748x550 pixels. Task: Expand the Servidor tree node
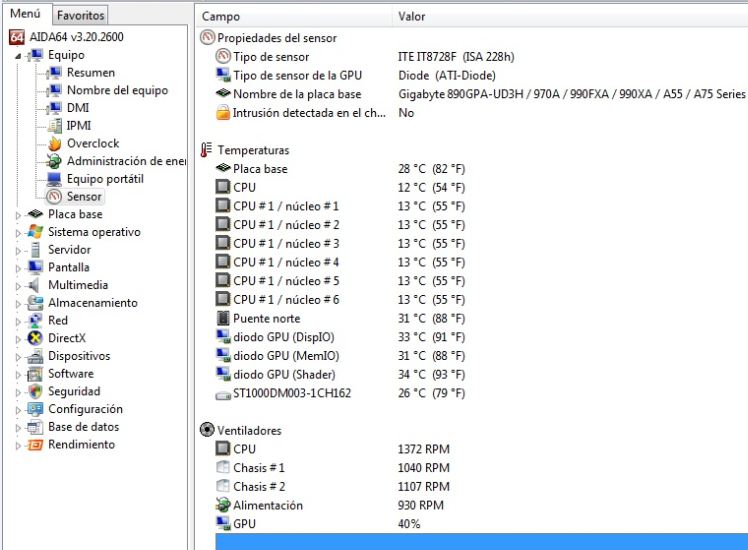pos(18,251)
